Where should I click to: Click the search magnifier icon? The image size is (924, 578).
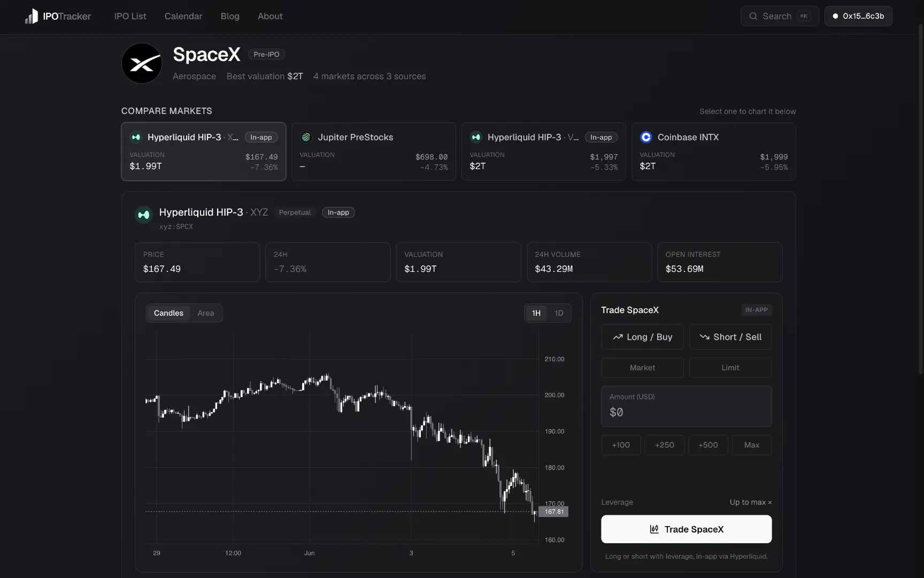click(x=753, y=16)
